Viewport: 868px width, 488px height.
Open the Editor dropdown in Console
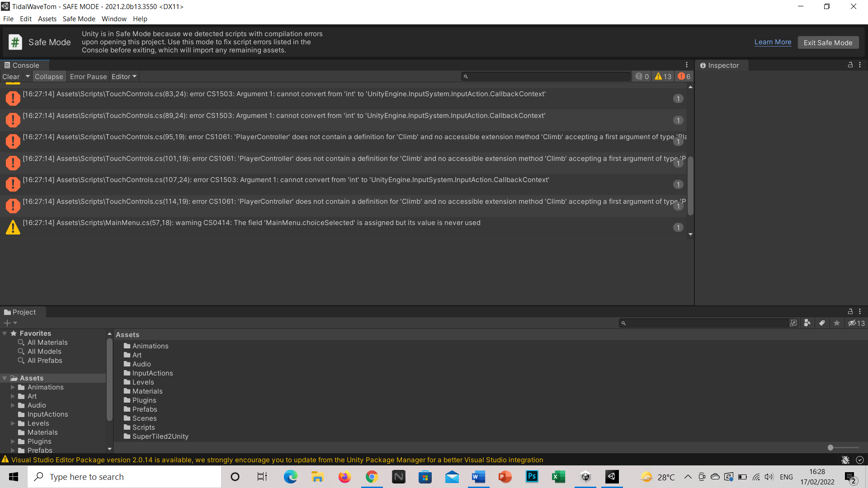point(124,77)
